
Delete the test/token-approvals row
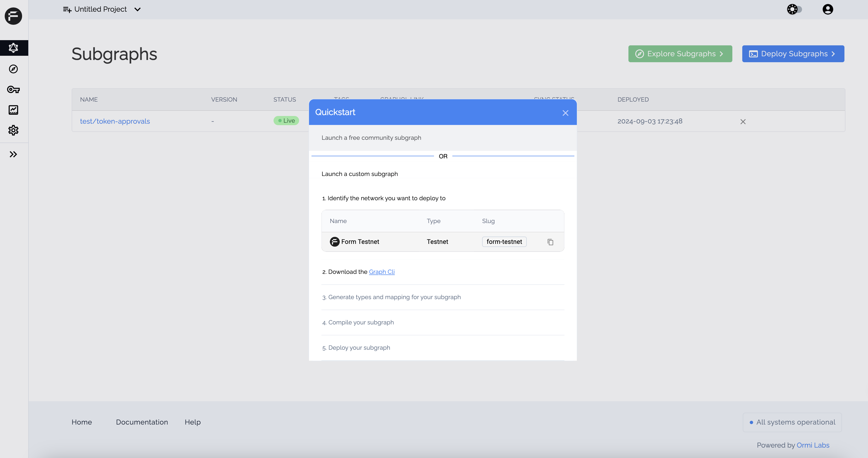pyautogui.click(x=743, y=122)
